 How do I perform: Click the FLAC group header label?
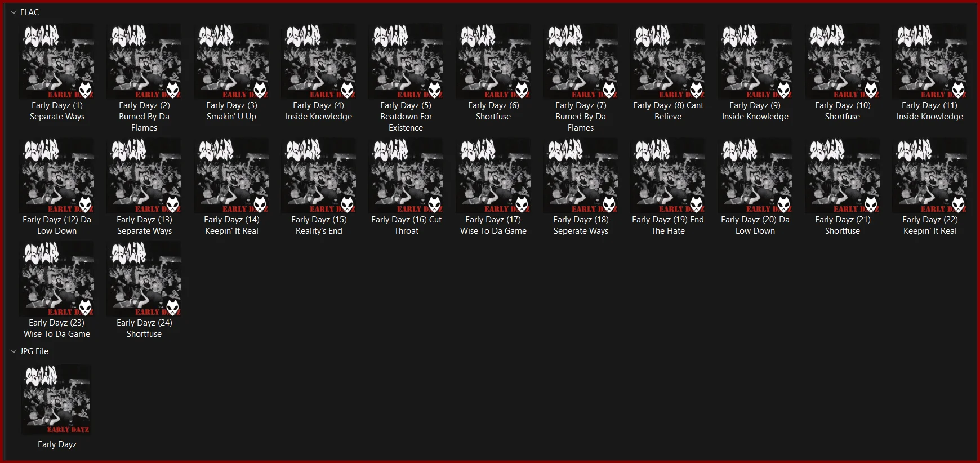(29, 12)
